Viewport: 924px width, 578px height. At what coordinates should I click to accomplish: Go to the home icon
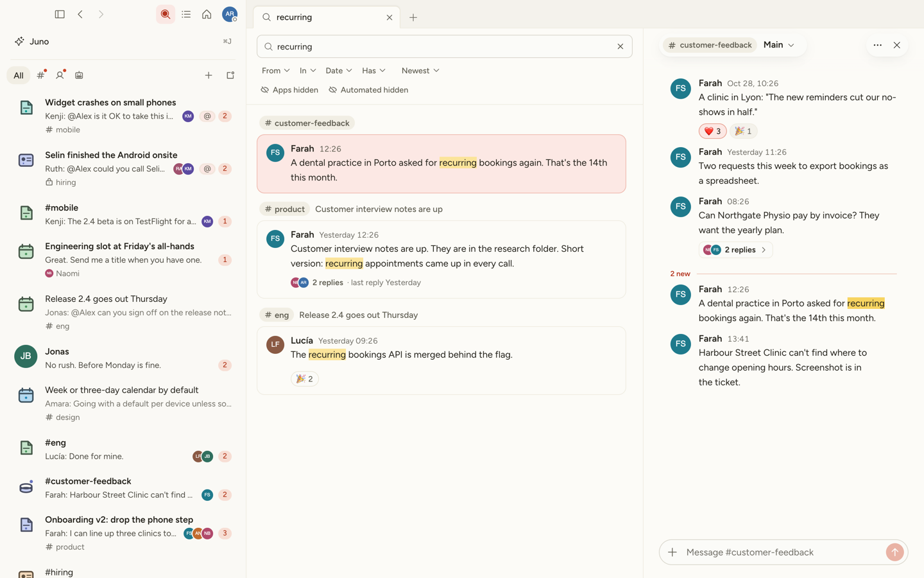207,14
